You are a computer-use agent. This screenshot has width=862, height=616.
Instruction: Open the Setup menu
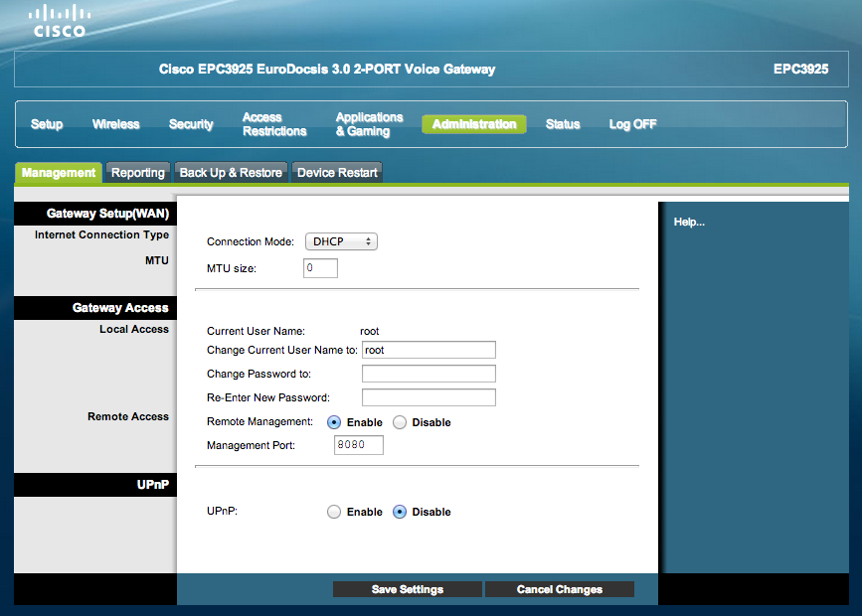[47, 124]
